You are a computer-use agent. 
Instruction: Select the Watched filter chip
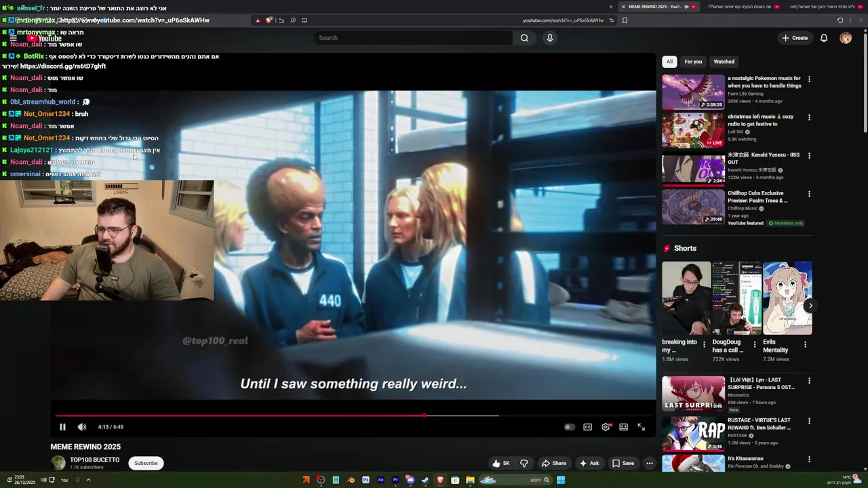coord(724,62)
